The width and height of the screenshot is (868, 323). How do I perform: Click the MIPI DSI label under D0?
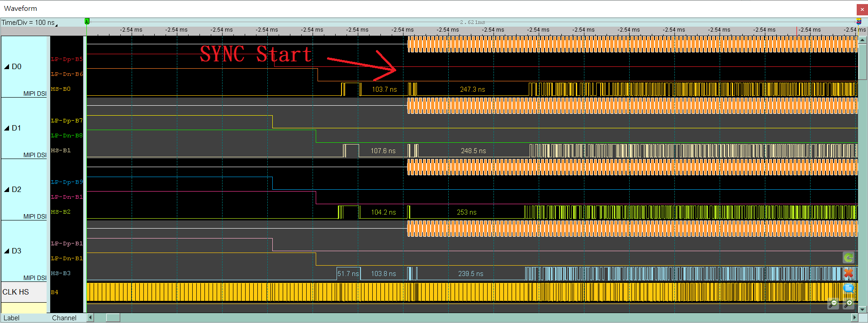coord(35,94)
